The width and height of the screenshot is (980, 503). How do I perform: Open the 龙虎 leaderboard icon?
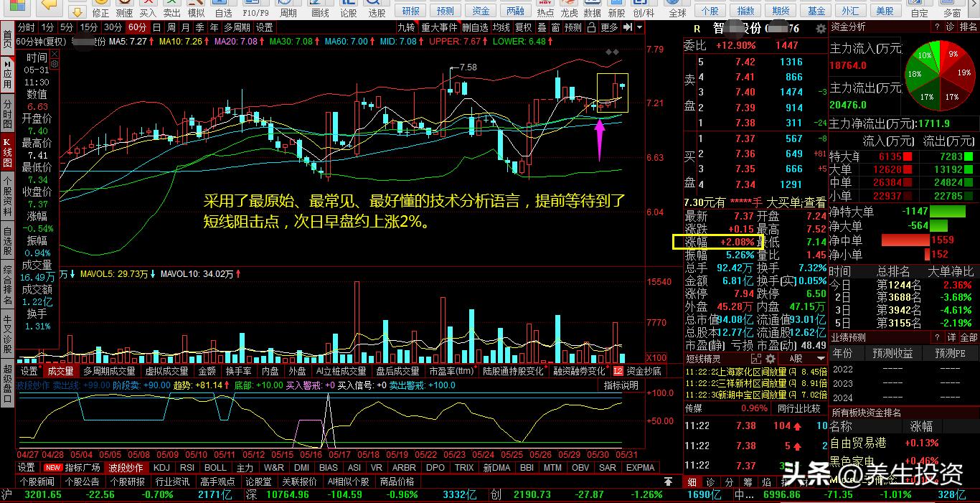[x=569, y=9]
